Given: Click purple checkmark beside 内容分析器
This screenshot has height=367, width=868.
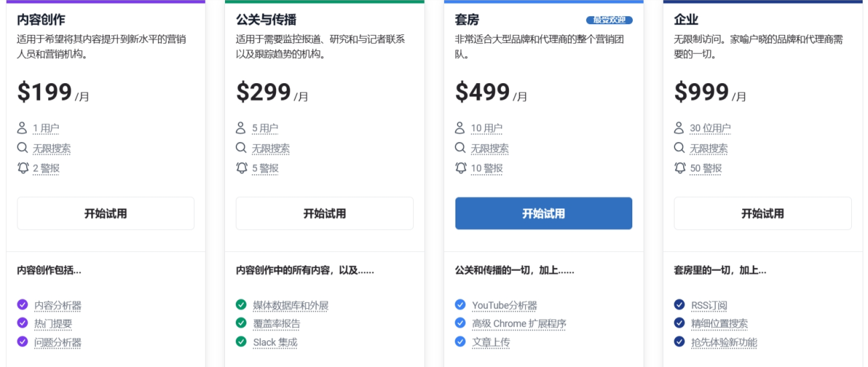Looking at the screenshot, I should click(x=23, y=305).
